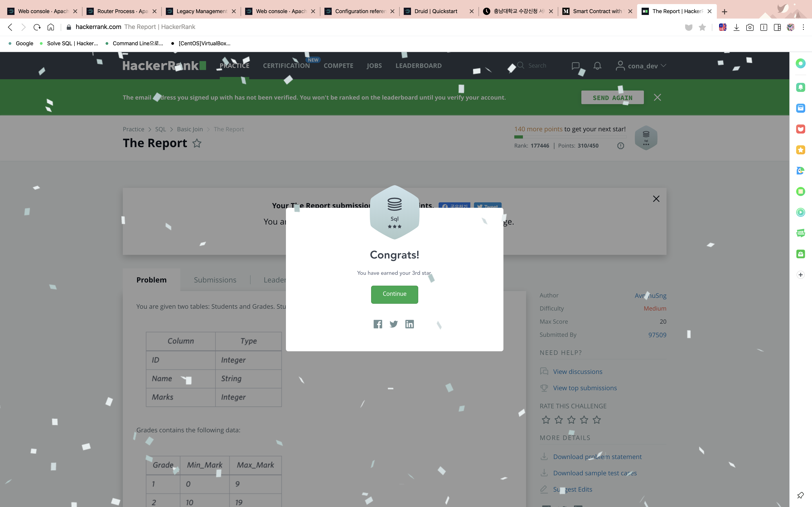812x507 pixels.
Task: Bookmark The Report challenge with star
Action: pyautogui.click(x=197, y=143)
